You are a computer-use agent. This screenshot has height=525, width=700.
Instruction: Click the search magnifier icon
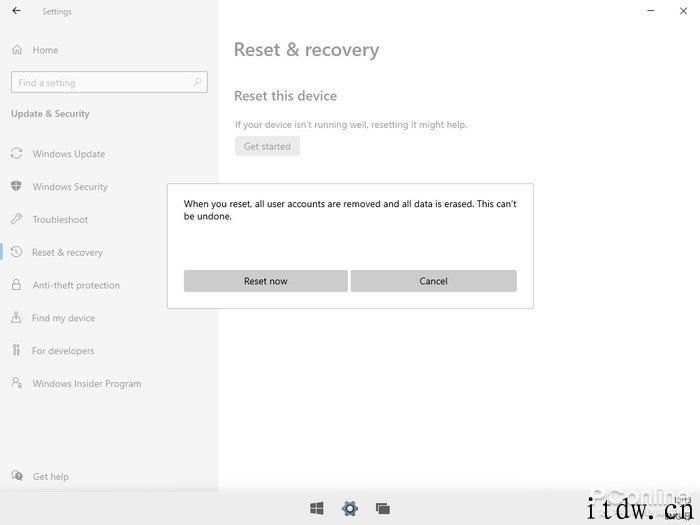[197, 82]
